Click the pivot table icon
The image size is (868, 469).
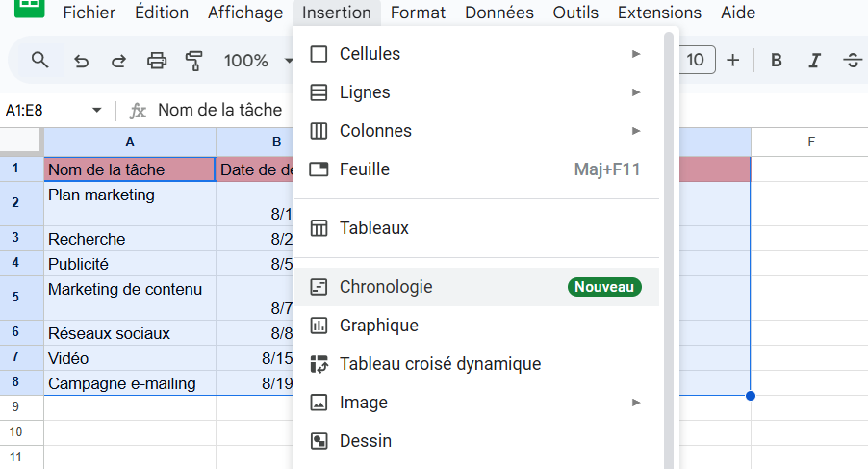(x=319, y=364)
